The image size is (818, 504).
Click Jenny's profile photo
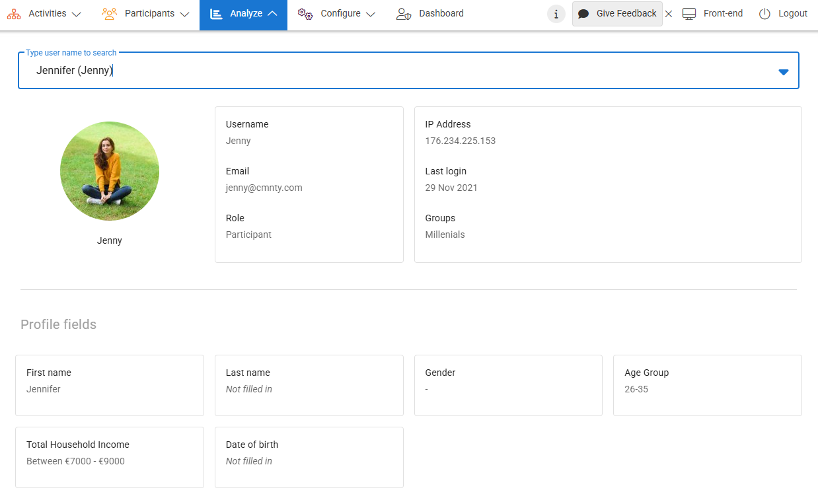110,171
